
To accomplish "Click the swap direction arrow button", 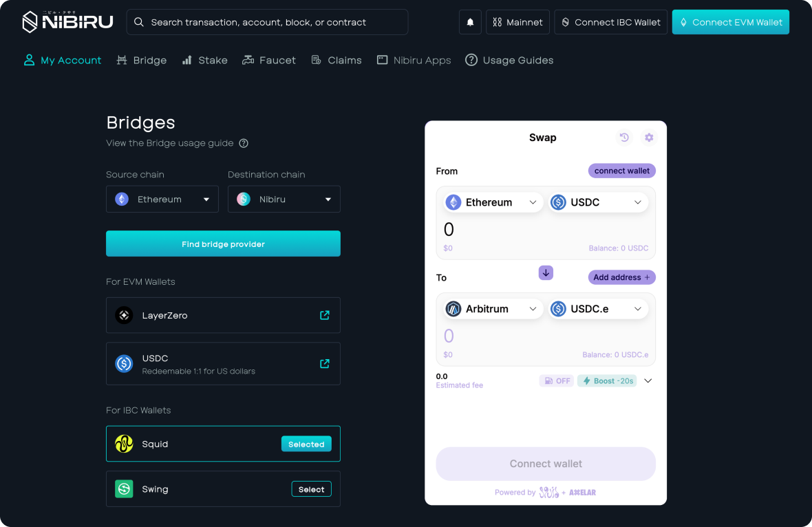I will (546, 273).
